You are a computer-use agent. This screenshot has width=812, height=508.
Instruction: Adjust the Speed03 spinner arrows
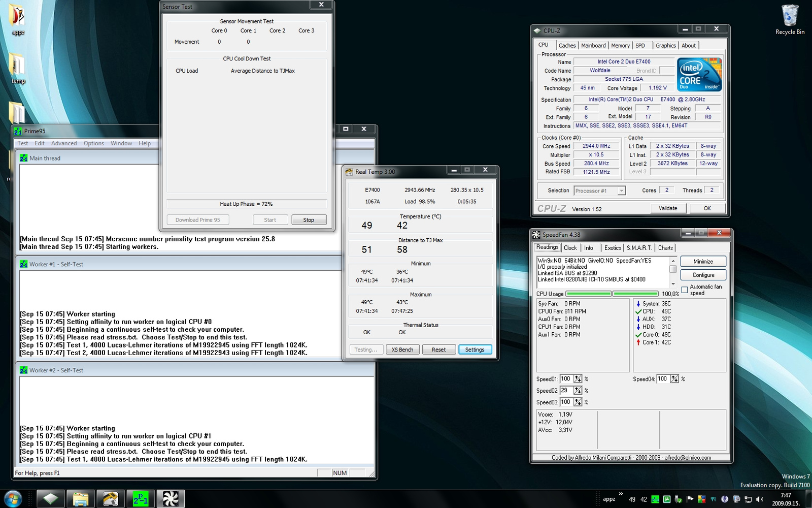point(578,402)
